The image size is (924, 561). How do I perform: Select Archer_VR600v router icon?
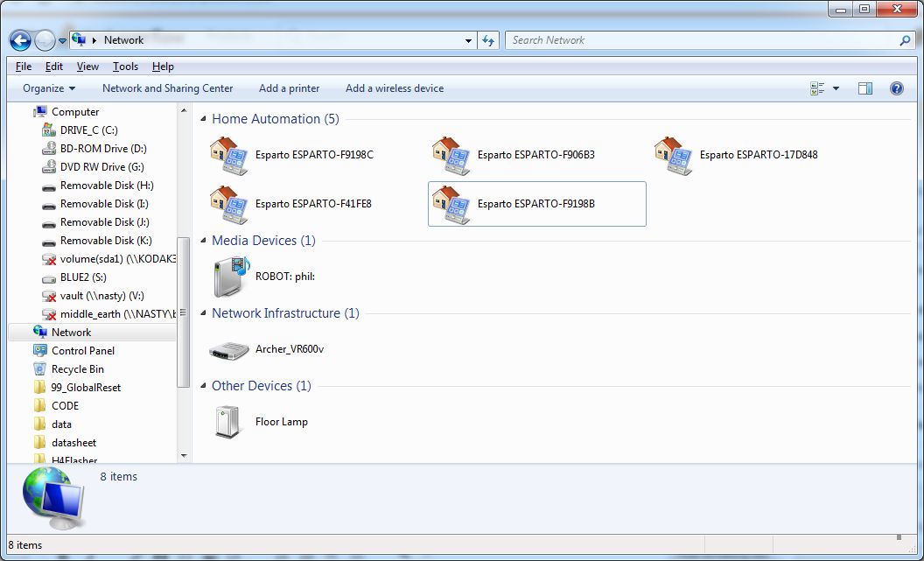[x=229, y=350]
